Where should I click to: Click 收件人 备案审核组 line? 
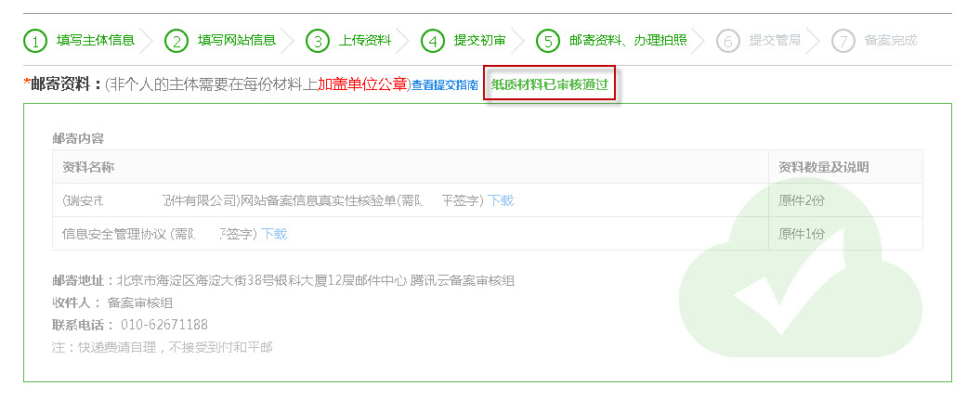pos(112,302)
